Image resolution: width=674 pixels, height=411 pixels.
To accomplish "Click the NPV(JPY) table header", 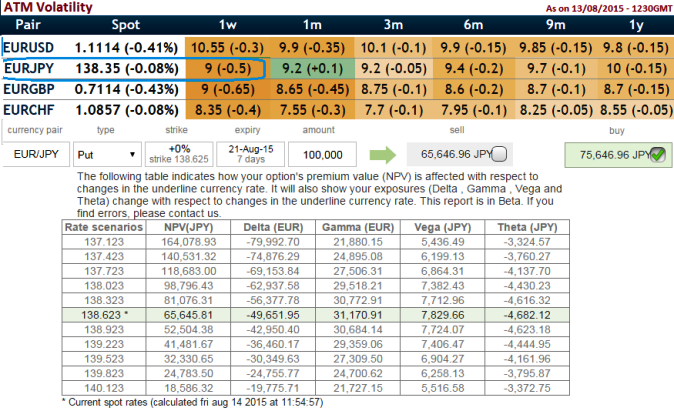I will 188,227.
